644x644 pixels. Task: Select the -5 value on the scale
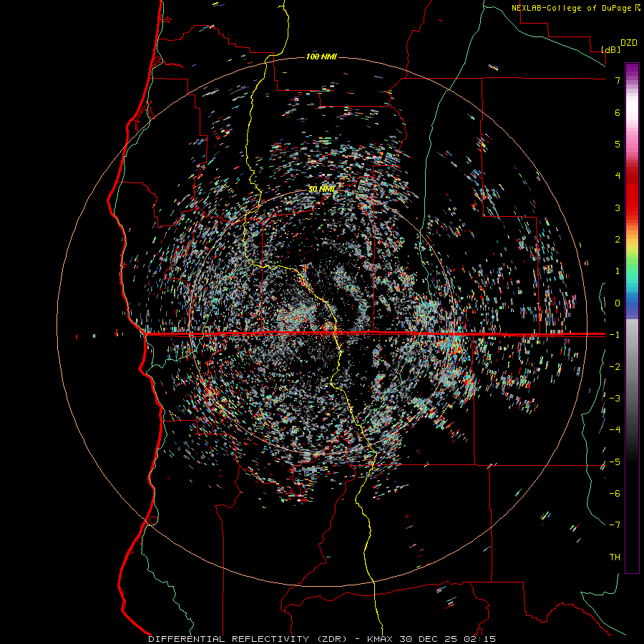[615, 462]
